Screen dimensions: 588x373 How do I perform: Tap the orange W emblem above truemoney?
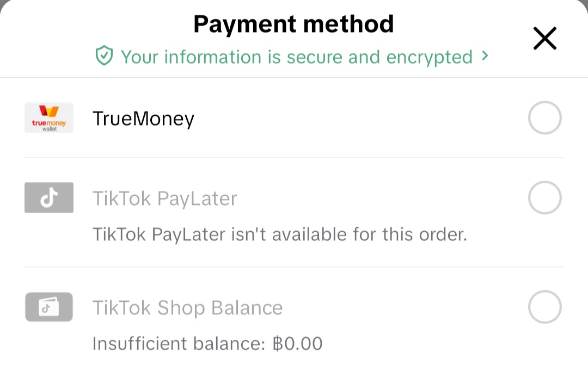49,111
